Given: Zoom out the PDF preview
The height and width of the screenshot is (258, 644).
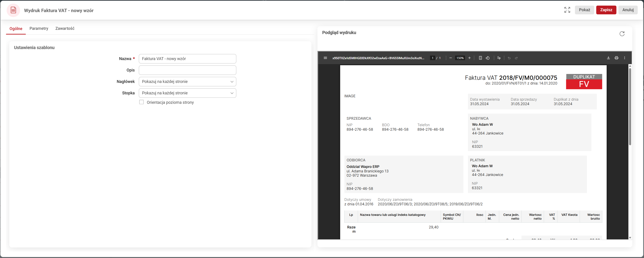Looking at the screenshot, I should (x=450, y=58).
